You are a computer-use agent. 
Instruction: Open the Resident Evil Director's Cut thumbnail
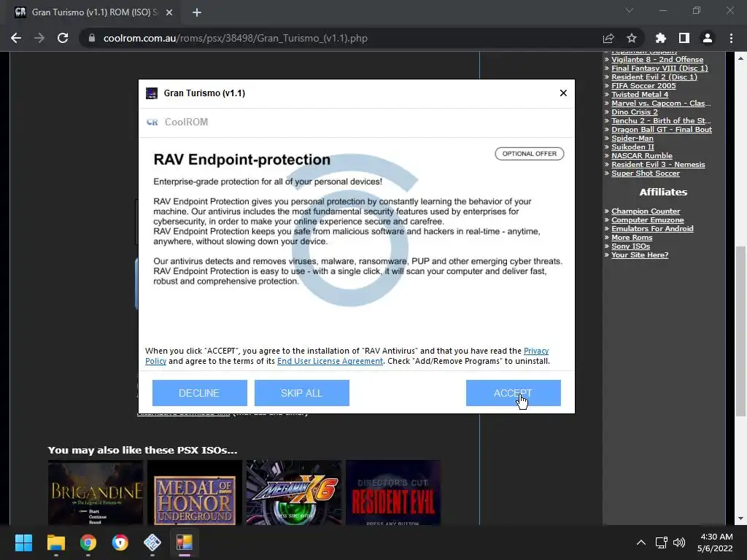point(393,492)
